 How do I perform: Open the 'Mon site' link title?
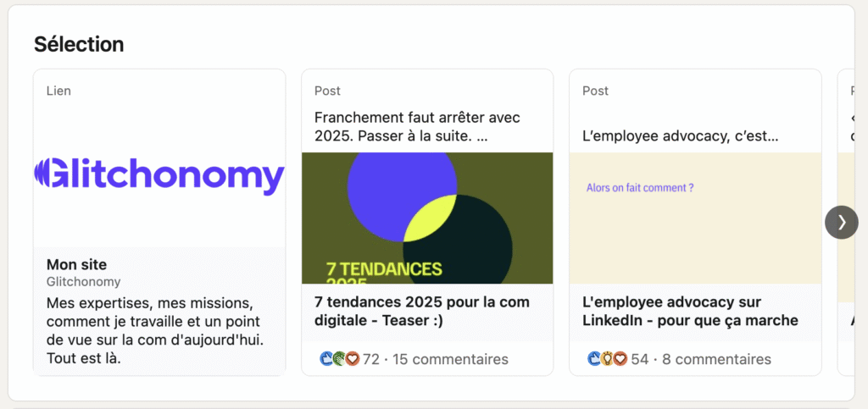[x=76, y=264]
